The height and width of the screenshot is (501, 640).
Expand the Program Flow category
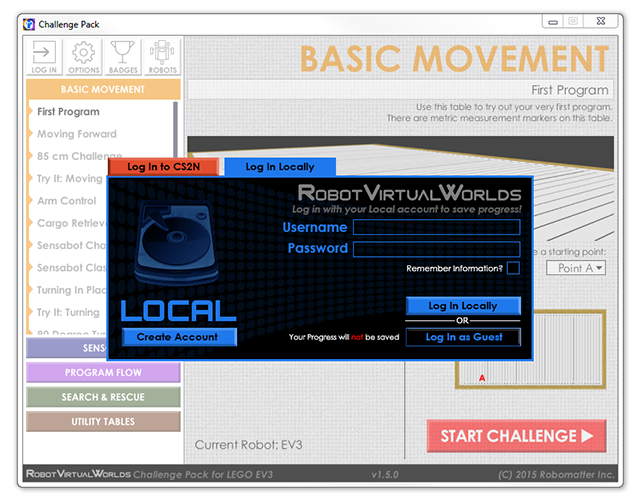pos(103,372)
